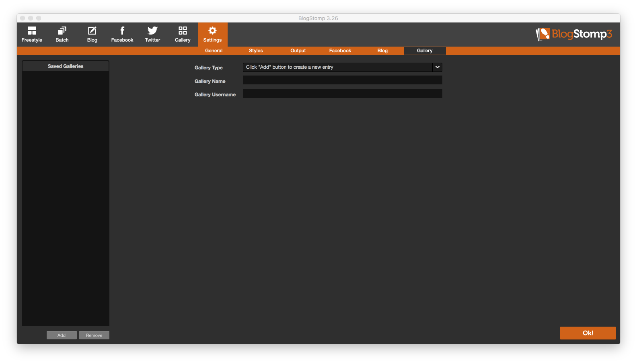Add a new saved gallery
637x364 pixels.
pyautogui.click(x=62, y=335)
